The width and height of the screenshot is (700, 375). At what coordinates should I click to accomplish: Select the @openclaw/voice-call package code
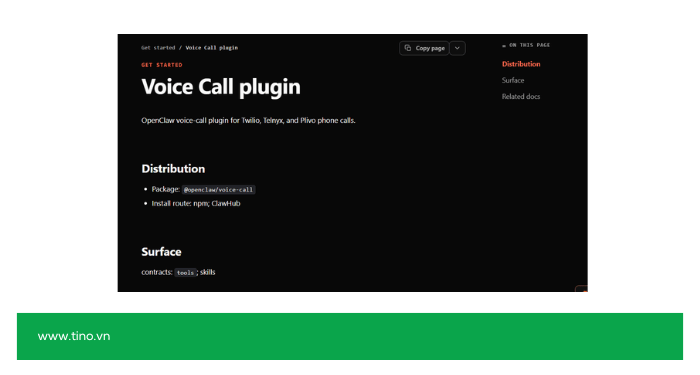[x=218, y=190]
